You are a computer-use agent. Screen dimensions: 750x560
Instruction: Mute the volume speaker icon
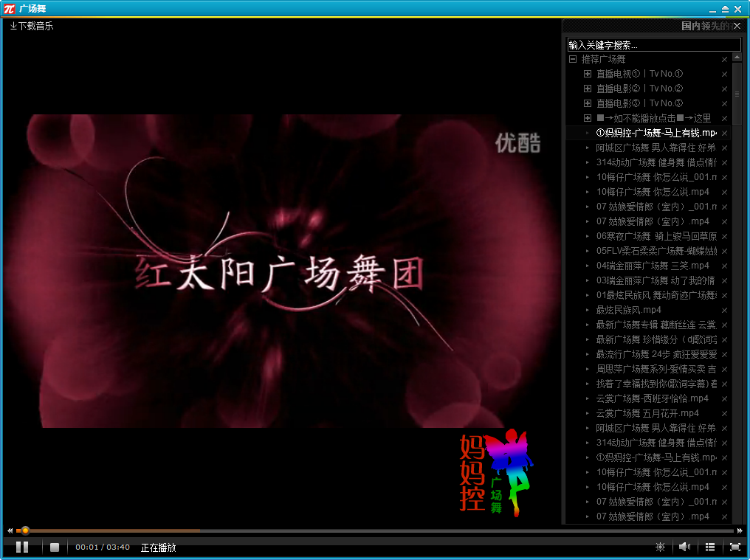point(684,547)
